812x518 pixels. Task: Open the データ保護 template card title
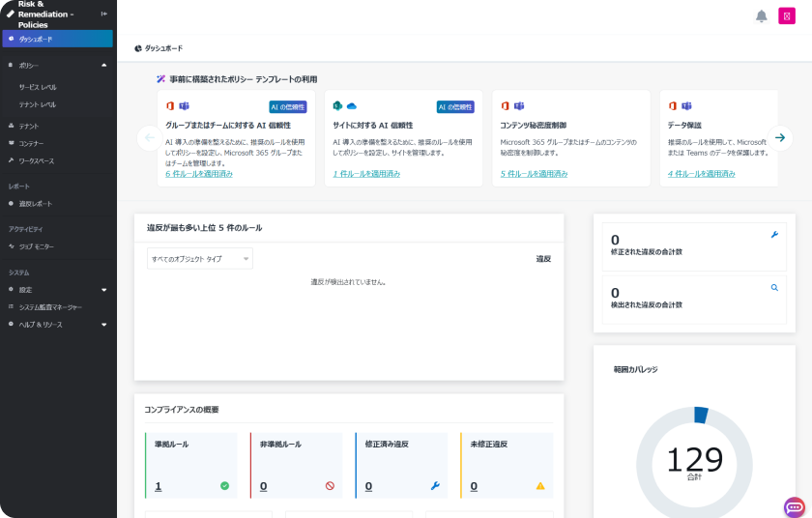[684, 126]
